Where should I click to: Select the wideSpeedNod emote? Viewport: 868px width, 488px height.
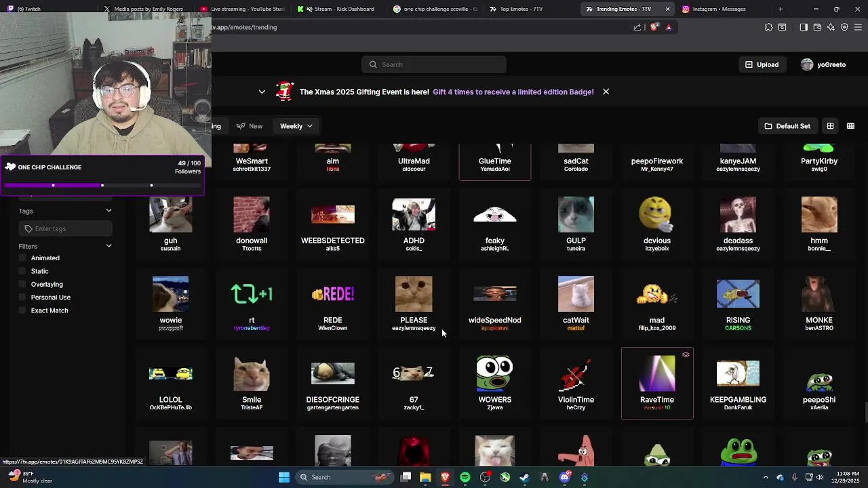(x=495, y=304)
